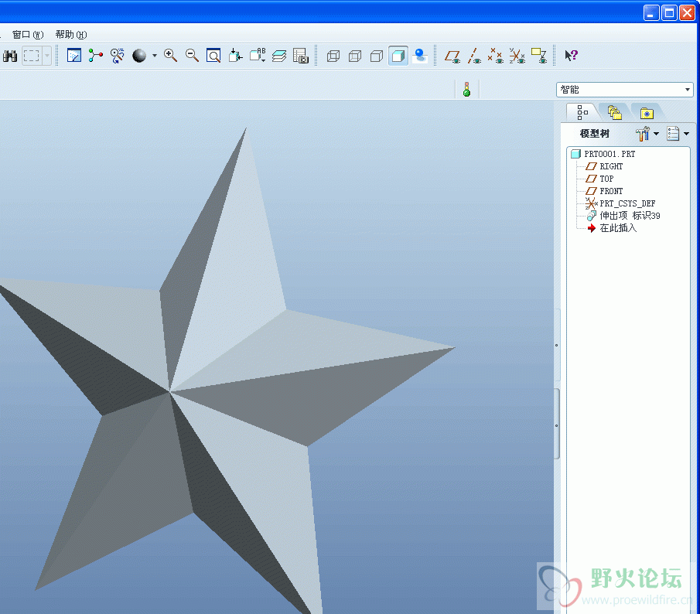Open the model tree Settings dropdown arrow
700x614 pixels.
[687, 134]
